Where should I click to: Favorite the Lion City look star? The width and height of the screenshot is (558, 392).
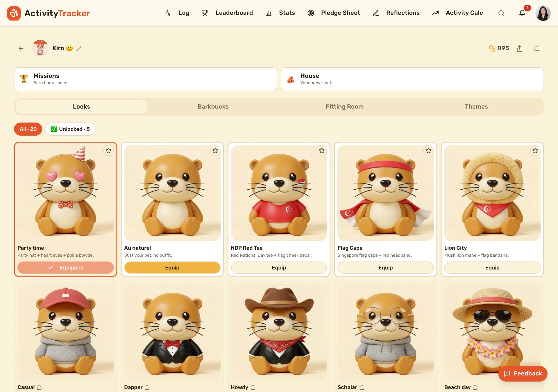(x=535, y=150)
